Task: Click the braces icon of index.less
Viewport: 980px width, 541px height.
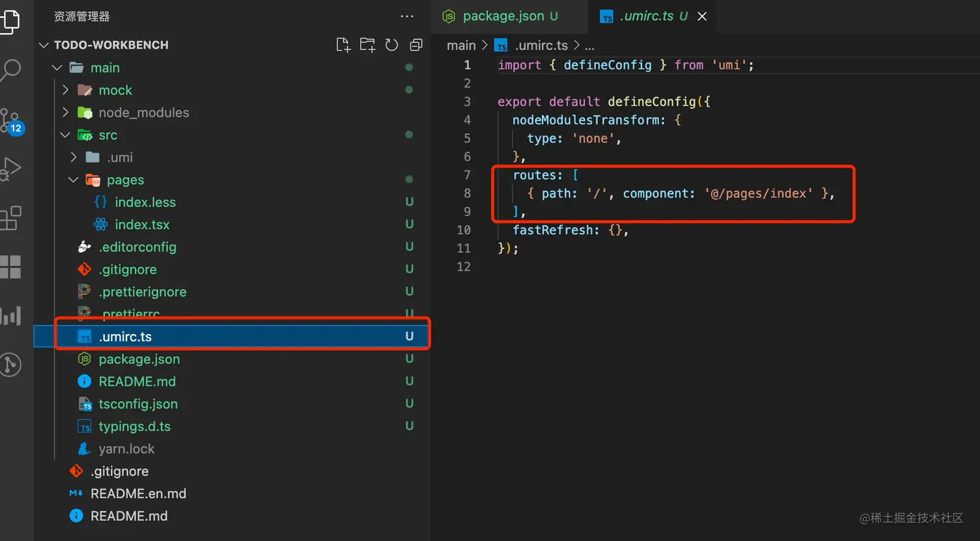Action: [x=100, y=202]
